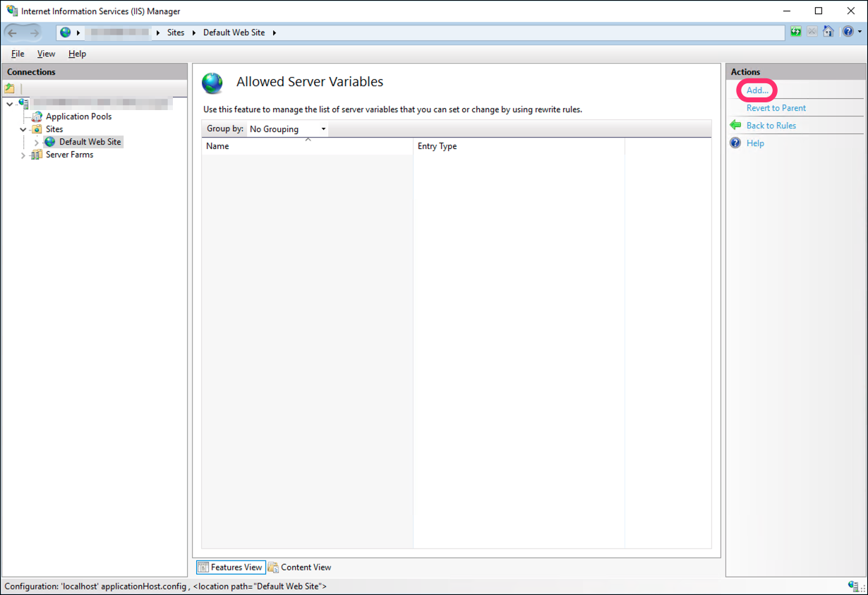Click the blue Help question mark icon

coord(735,143)
